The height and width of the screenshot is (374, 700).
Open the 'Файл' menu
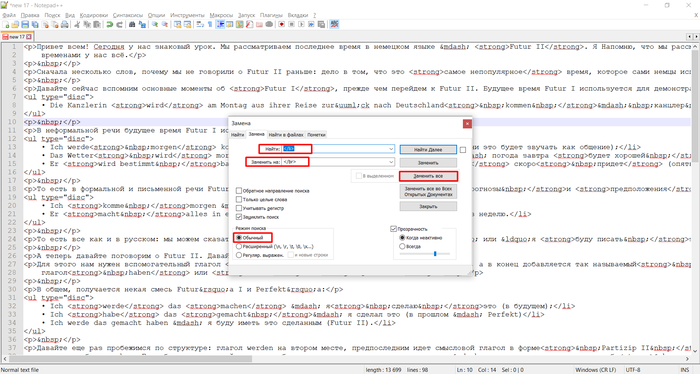pos(9,15)
